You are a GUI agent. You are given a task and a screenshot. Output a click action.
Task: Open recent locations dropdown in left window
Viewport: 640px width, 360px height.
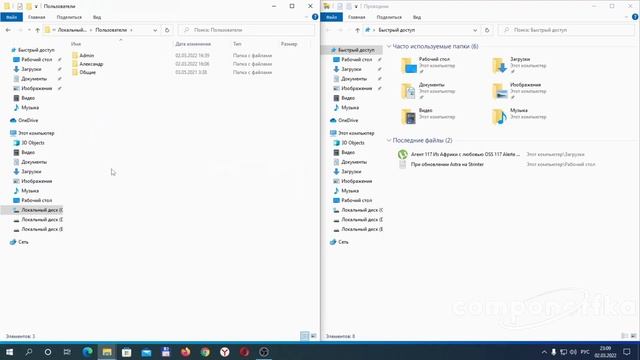point(29,30)
